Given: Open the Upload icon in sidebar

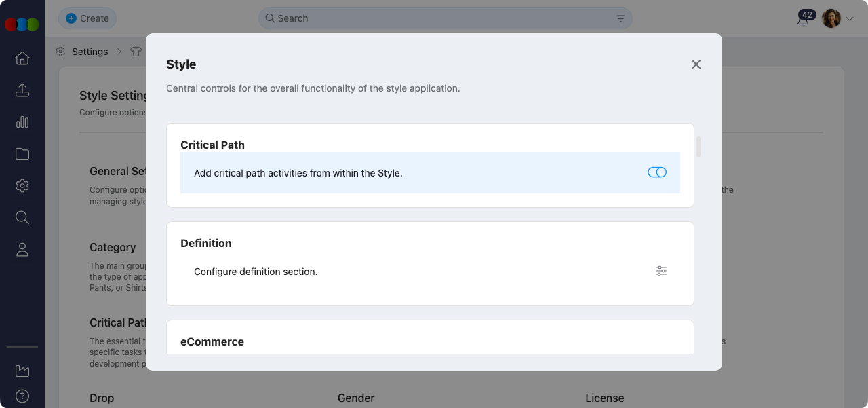Looking at the screenshot, I should coord(22,90).
